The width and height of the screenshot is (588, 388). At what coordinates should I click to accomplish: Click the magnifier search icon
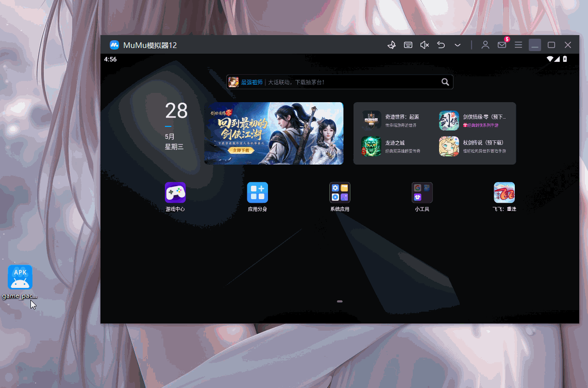click(x=445, y=82)
